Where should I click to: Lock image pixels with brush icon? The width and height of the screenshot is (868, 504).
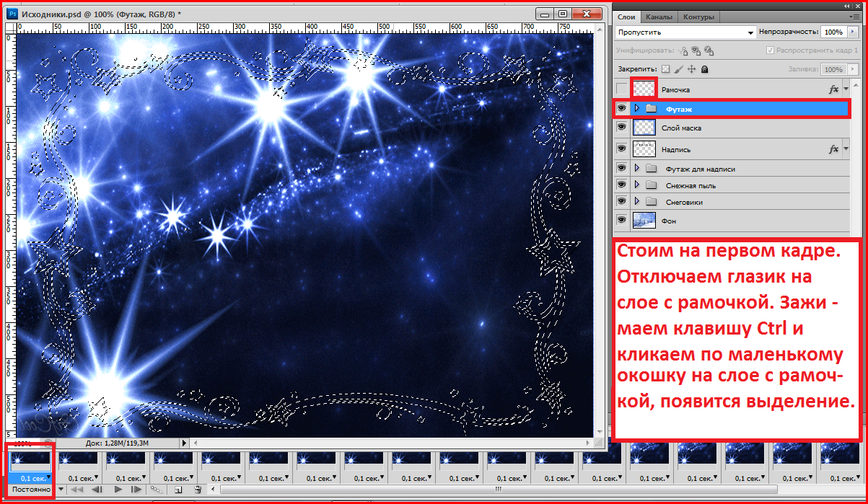(679, 69)
